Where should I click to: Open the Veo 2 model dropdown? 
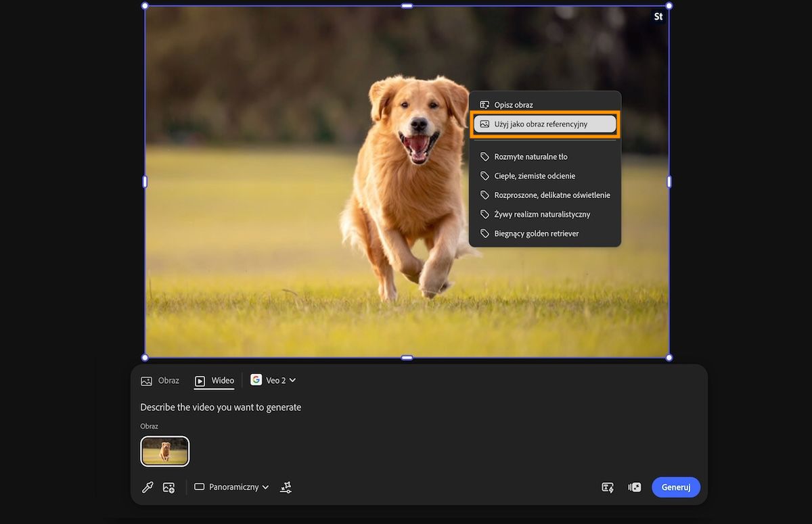273,380
